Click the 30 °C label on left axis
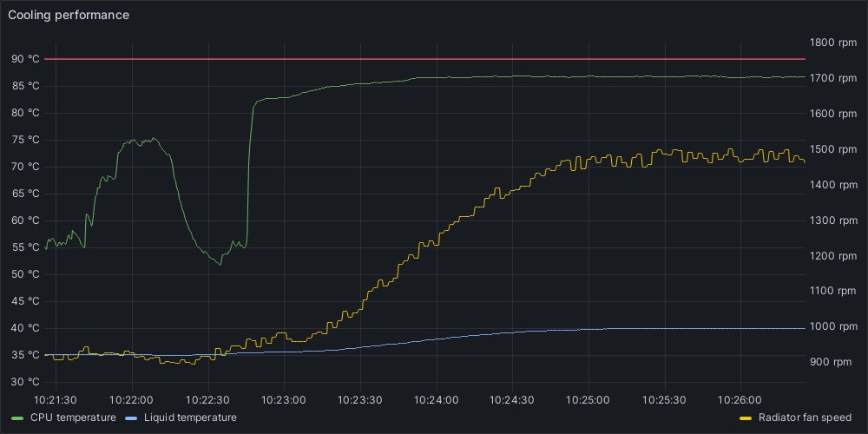Image resolution: width=868 pixels, height=434 pixels. tap(25, 382)
